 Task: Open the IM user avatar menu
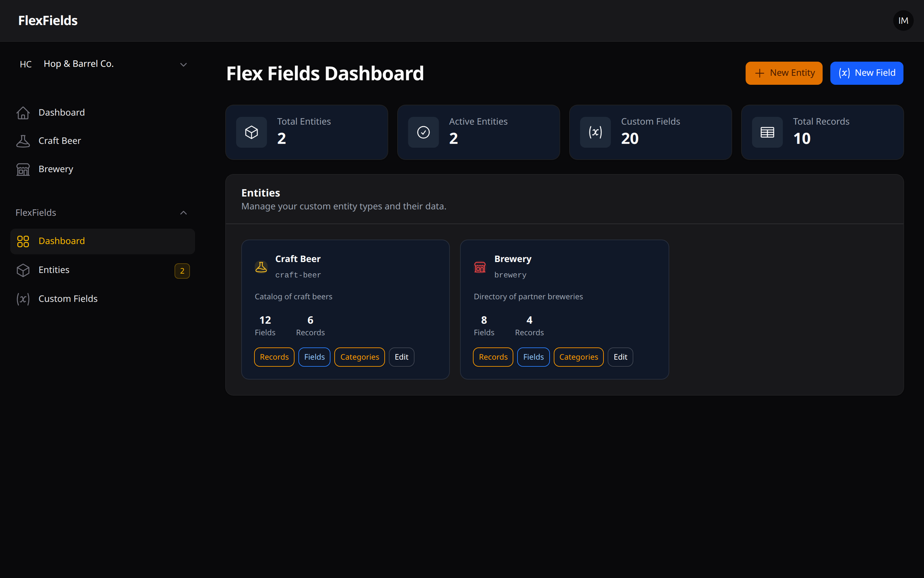903,21
